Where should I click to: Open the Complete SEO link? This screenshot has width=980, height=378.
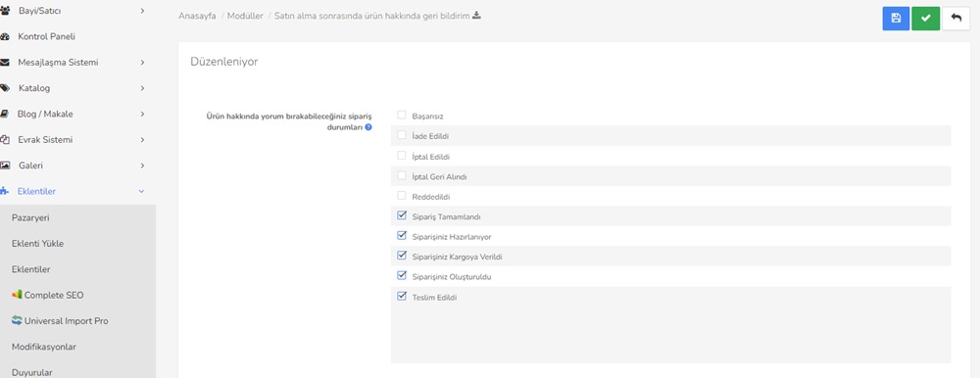tap(54, 295)
